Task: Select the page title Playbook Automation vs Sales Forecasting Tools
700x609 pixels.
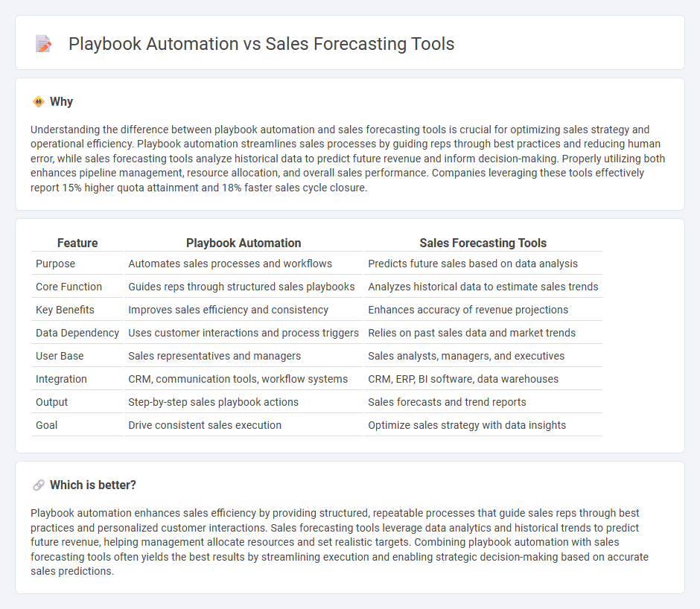Action: tap(261, 44)
